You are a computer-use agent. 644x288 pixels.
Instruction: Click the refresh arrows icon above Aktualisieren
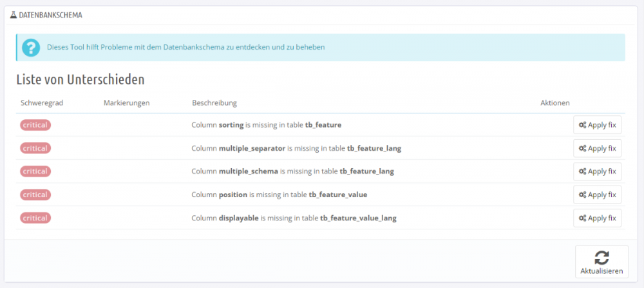601,258
